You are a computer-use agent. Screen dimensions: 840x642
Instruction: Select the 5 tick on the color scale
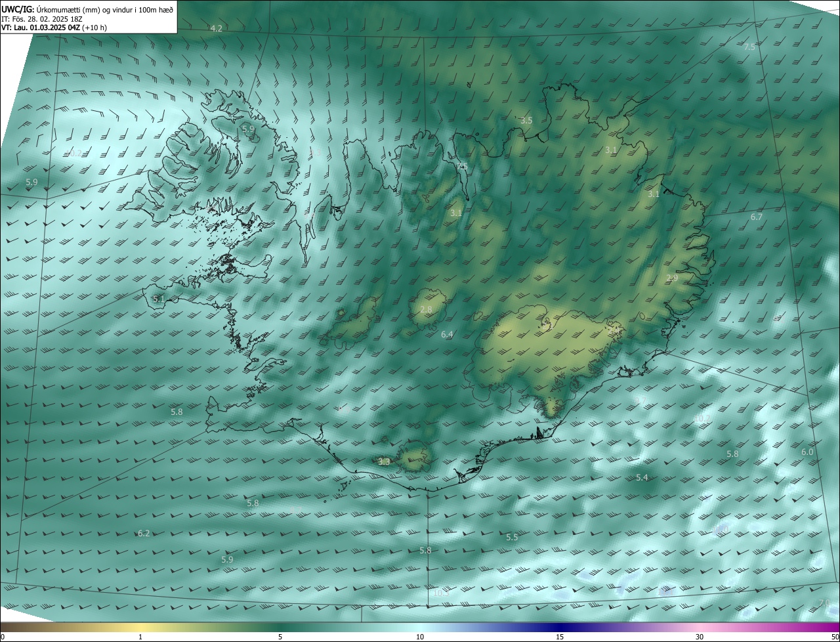point(280,637)
